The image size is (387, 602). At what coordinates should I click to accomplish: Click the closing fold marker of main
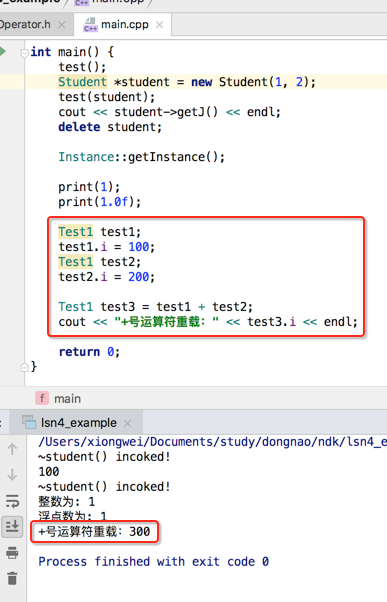click(x=25, y=367)
